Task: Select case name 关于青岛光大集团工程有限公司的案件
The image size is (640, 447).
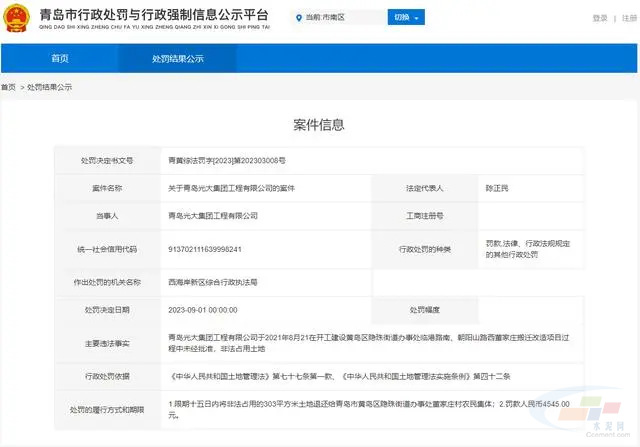Action: (x=231, y=188)
